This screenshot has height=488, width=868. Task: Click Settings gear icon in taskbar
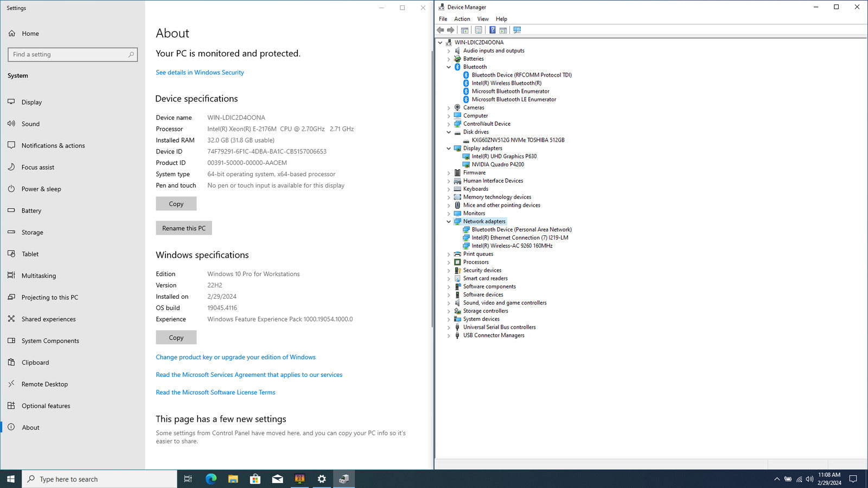coord(322,479)
